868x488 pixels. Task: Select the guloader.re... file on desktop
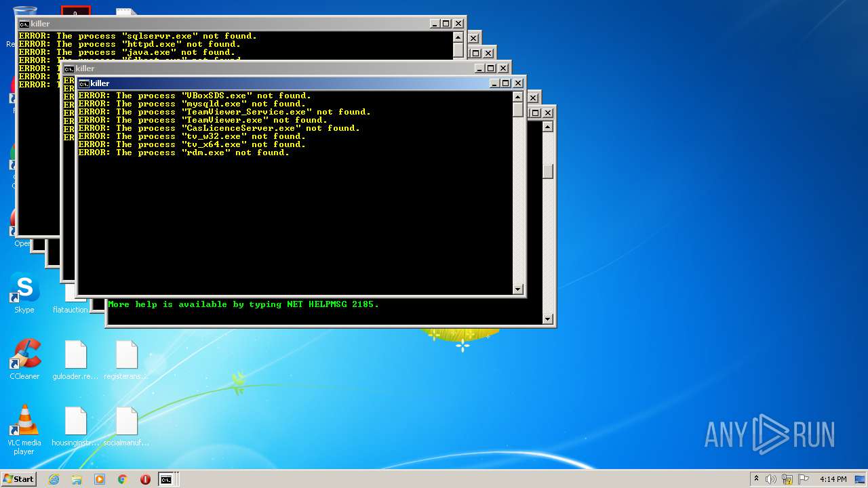(75, 359)
